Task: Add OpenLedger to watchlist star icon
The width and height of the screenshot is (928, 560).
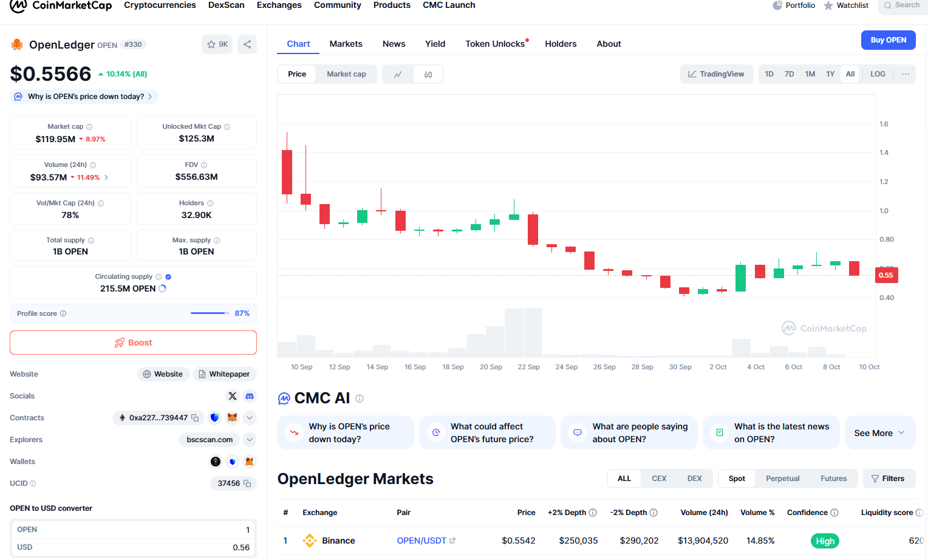Action: tap(217, 44)
